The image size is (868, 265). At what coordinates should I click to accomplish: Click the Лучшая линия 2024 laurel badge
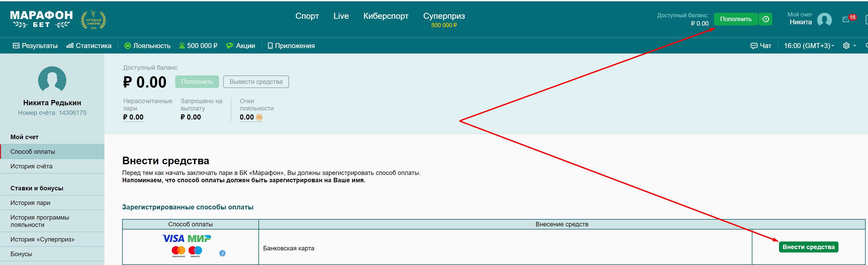(x=93, y=20)
